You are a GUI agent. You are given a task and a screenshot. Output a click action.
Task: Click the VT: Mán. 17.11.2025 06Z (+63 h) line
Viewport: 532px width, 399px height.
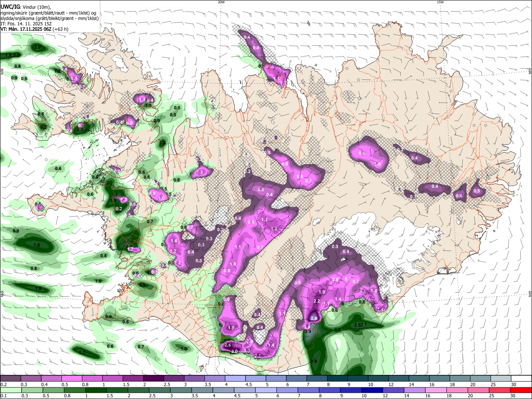[x=34, y=29]
